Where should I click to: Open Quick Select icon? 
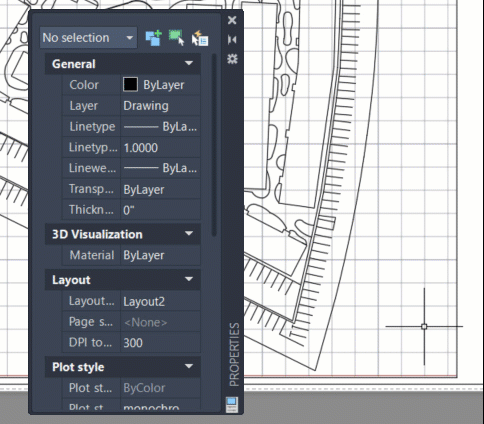(200, 38)
